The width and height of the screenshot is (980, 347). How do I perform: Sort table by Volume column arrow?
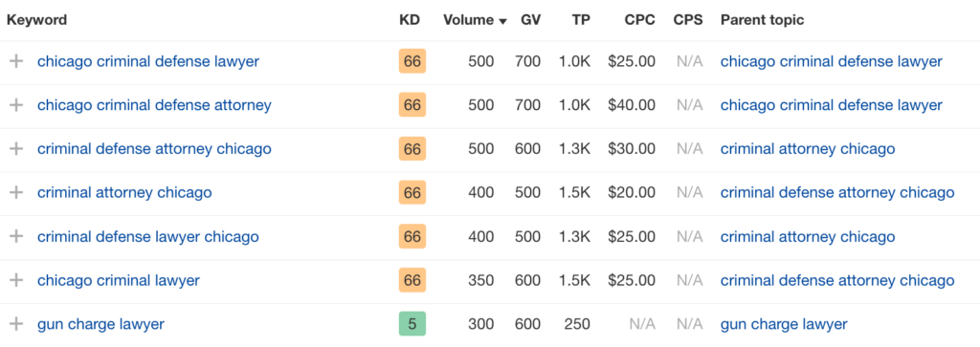(502, 21)
